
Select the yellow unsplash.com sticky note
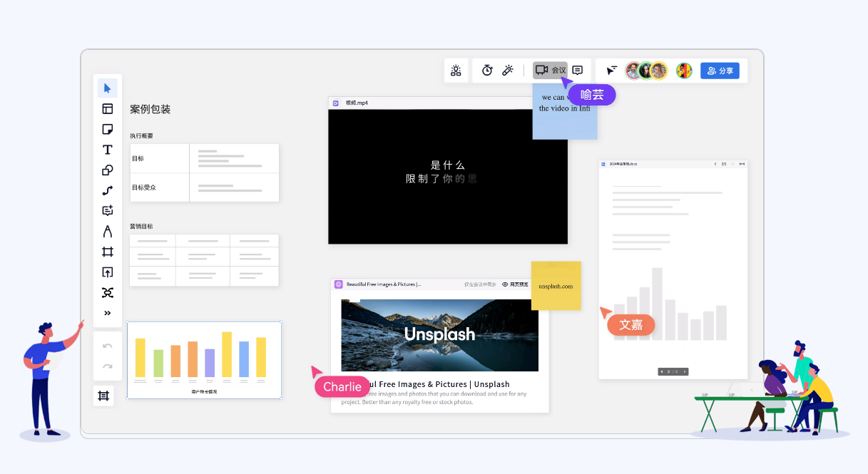[x=556, y=285]
